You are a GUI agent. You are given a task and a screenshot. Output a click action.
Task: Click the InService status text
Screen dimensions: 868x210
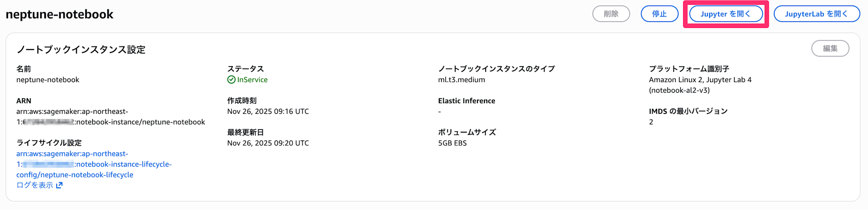coord(252,80)
